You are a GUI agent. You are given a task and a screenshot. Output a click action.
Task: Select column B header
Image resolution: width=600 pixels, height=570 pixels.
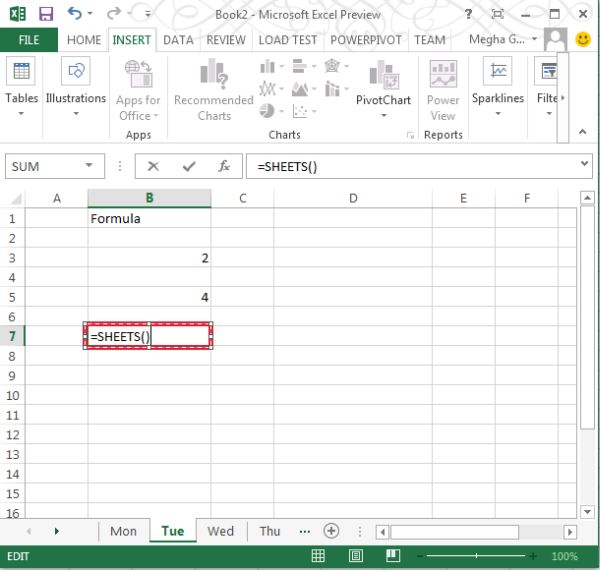click(x=149, y=198)
